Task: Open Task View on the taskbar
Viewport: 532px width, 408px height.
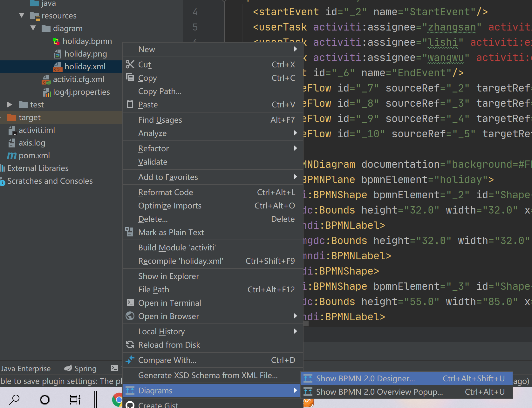Action: [75, 399]
